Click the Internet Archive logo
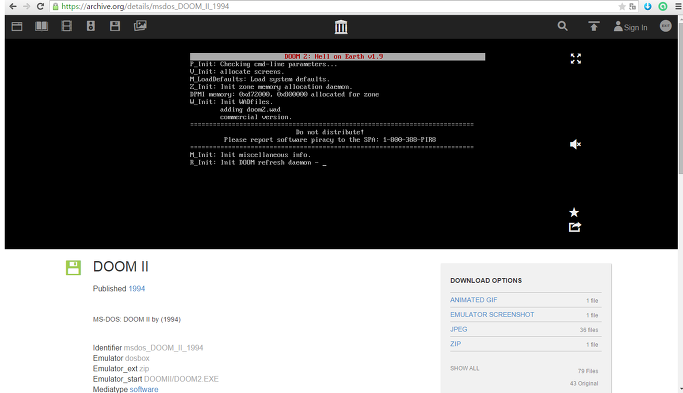Viewport: 683px width, 393px height. tap(341, 27)
